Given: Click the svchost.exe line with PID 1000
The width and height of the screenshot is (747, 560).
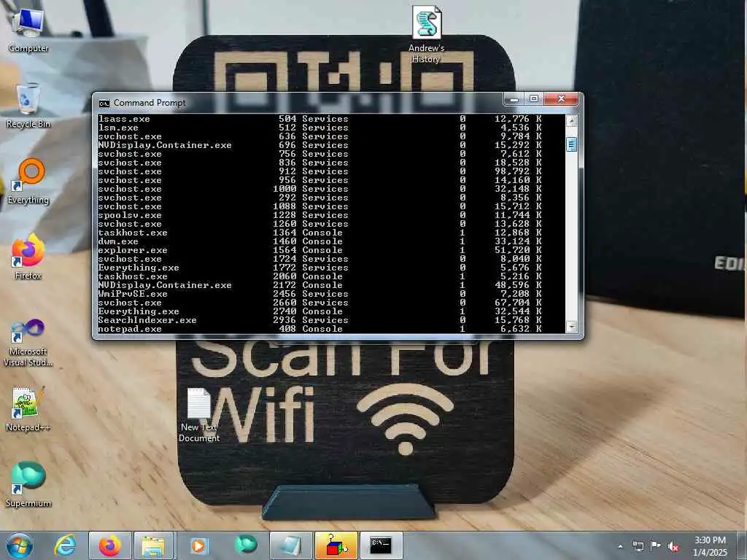Looking at the screenshot, I should click(320, 189).
